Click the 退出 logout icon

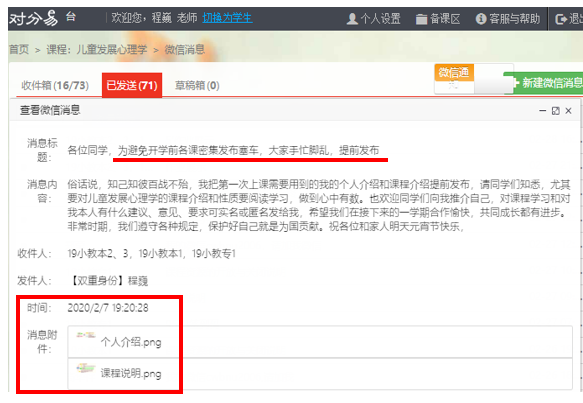click(x=561, y=19)
